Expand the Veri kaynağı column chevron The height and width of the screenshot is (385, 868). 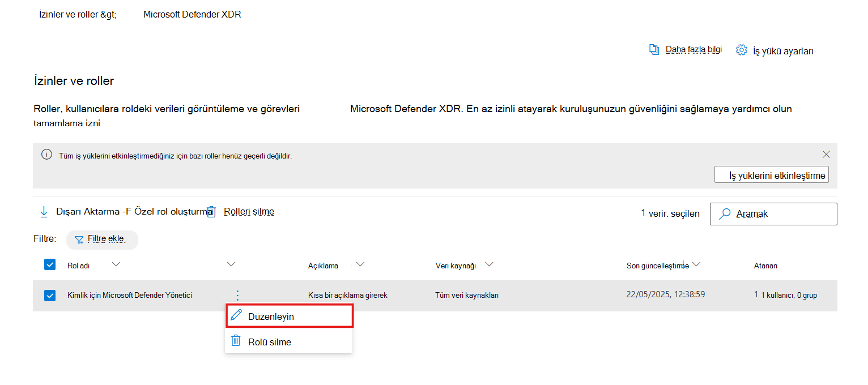click(490, 264)
